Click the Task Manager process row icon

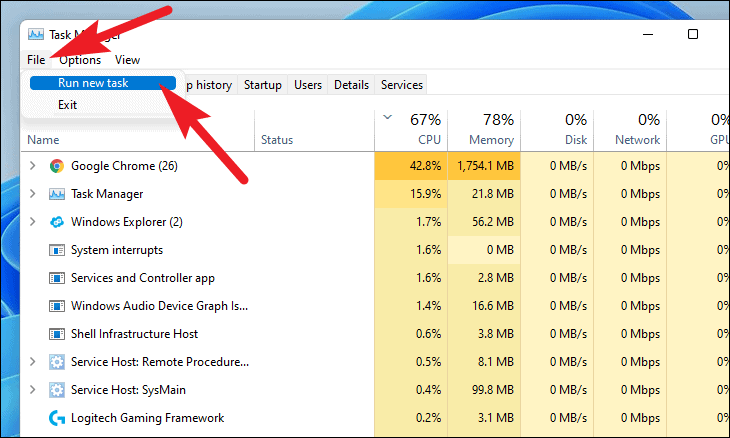coord(57,194)
